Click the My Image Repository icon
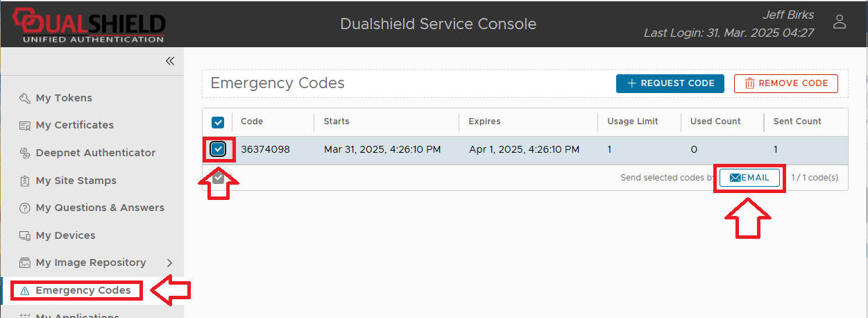Viewport: 868px width, 318px height. [x=25, y=263]
